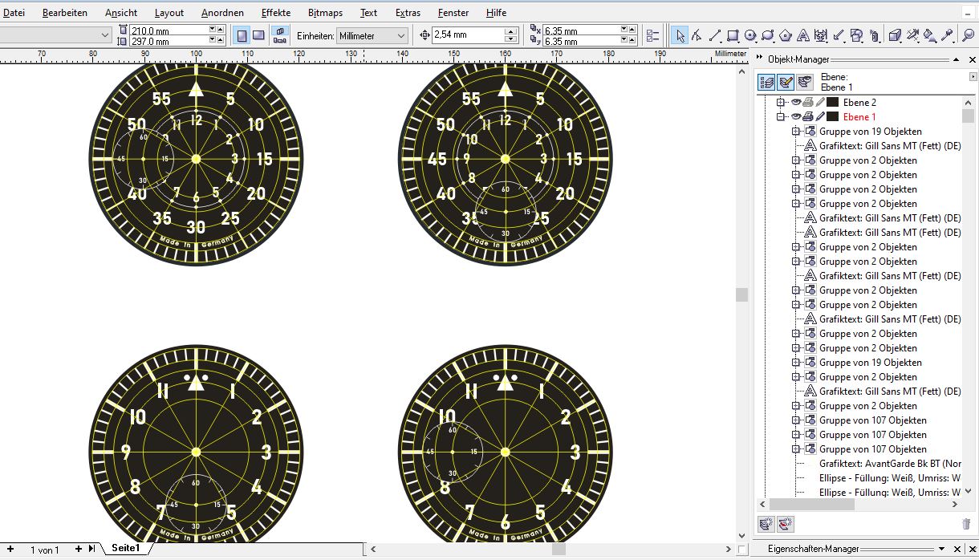Screen dimensions: 979x560
Task: Hide layer Ebene 2 via eye icon
Action: 796,103
